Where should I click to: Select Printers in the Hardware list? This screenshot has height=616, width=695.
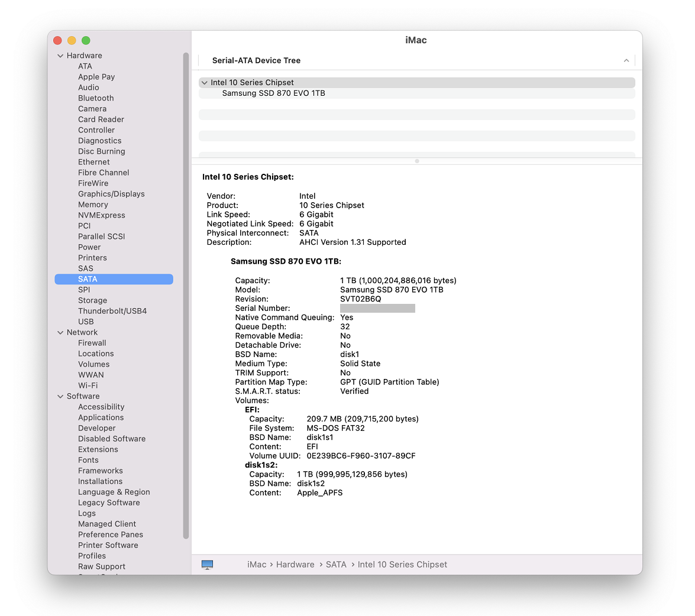click(x=92, y=258)
